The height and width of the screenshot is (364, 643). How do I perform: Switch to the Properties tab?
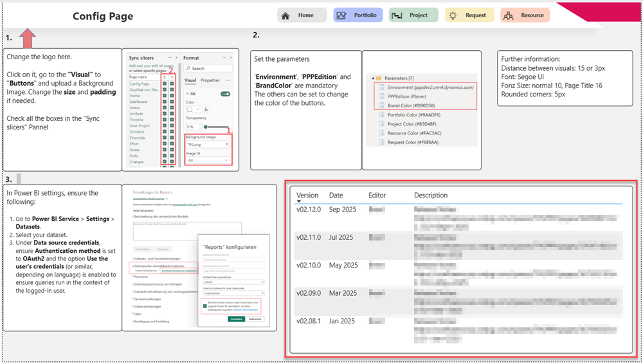pos(210,80)
